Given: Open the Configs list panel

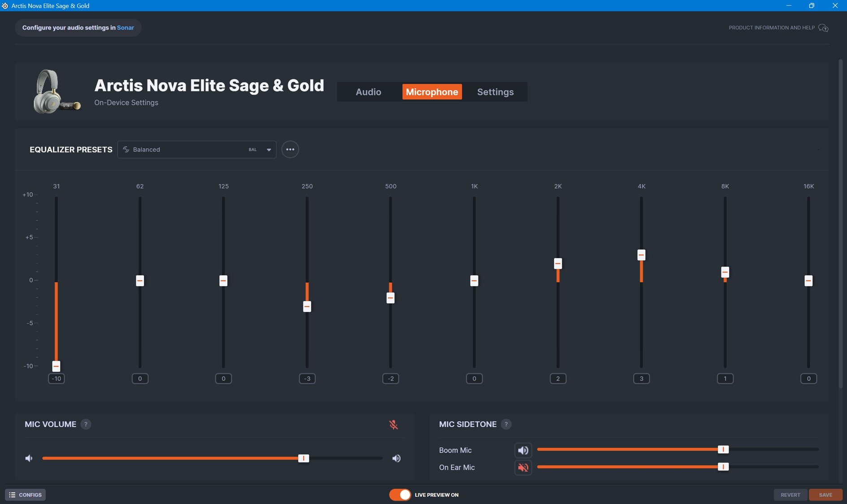Looking at the screenshot, I should point(26,495).
